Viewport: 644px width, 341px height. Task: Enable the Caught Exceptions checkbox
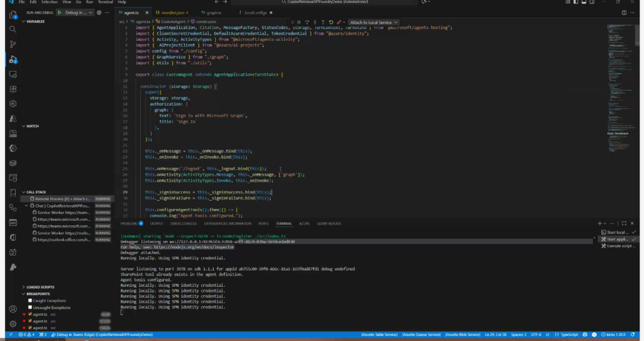[30, 300]
